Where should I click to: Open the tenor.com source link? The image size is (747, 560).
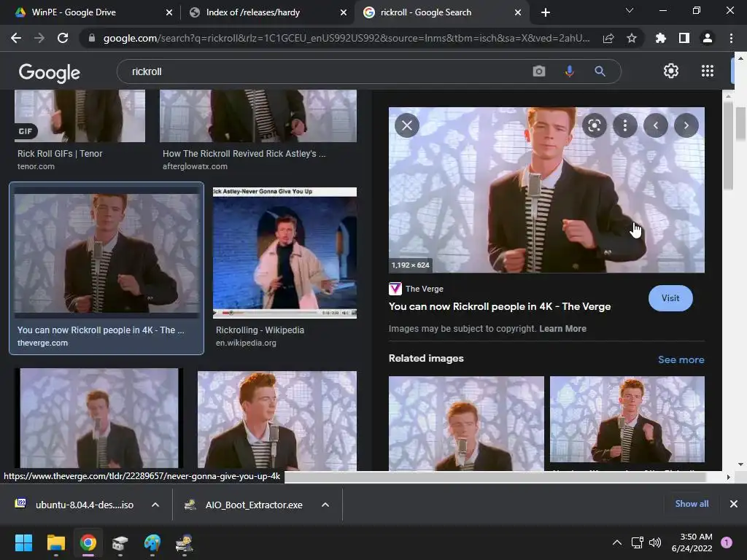click(36, 167)
